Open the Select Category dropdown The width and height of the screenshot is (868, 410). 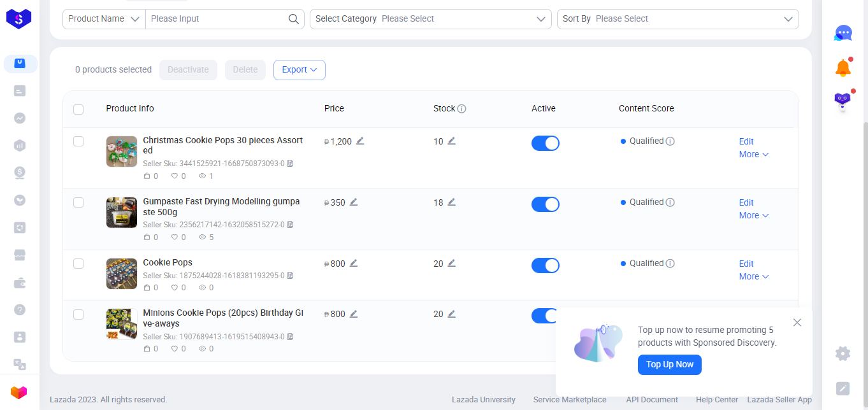click(x=431, y=19)
